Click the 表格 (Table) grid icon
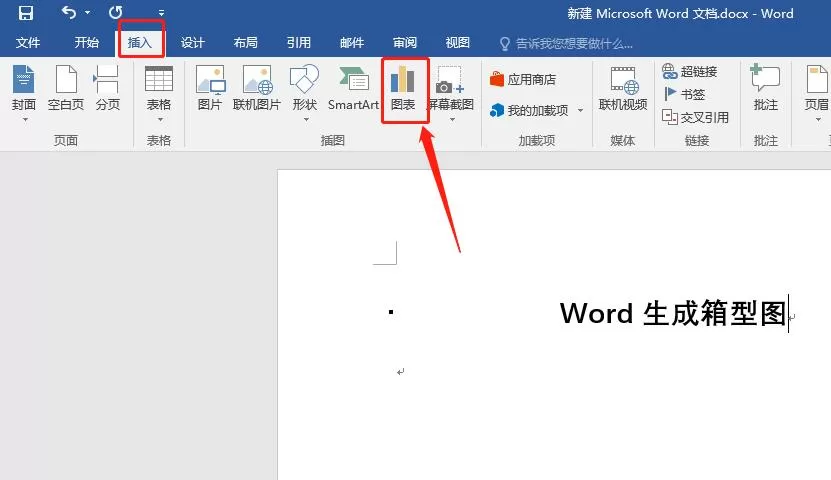The height and width of the screenshot is (480, 831). click(159, 81)
